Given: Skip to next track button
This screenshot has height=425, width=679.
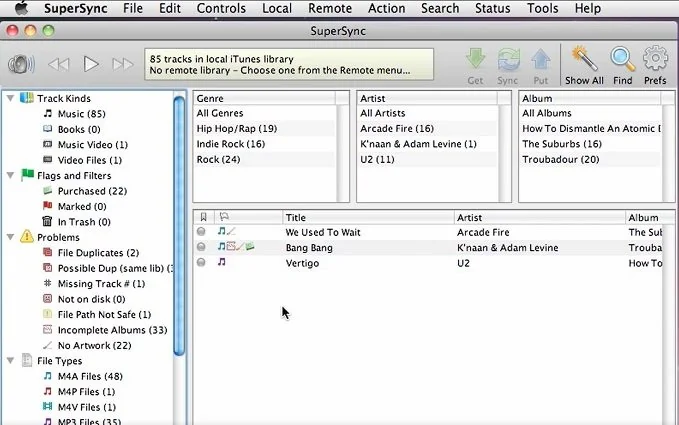Looking at the screenshot, I should (x=123, y=65).
